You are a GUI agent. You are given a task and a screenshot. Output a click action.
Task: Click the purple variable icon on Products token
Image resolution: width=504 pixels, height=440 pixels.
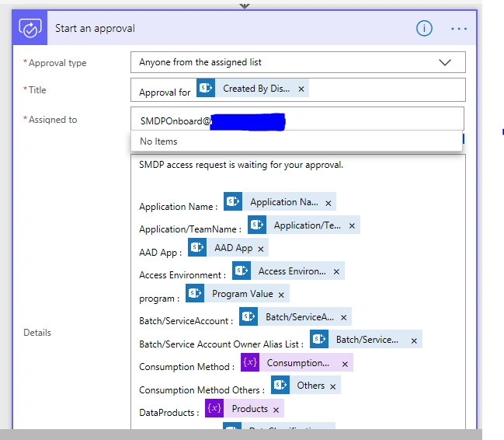click(x=214, y=408)
